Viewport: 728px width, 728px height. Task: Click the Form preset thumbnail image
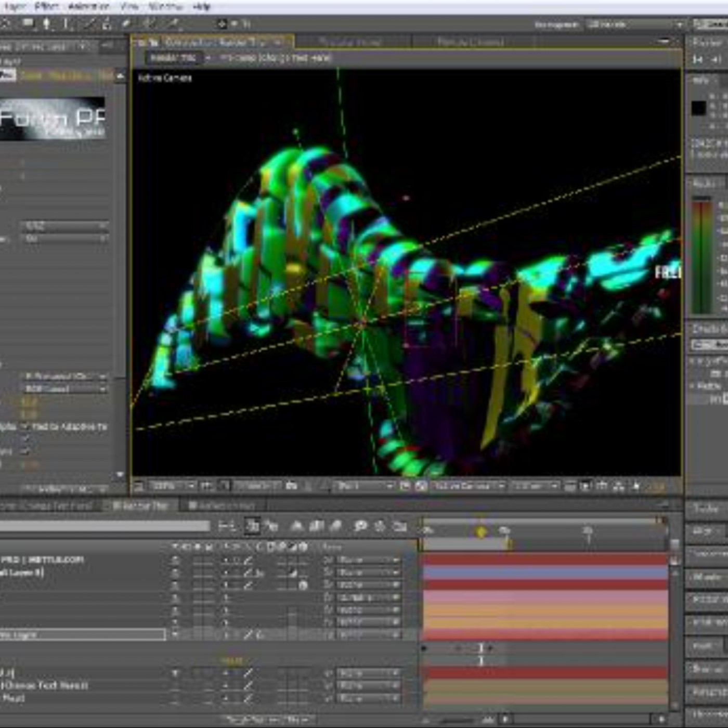(x=52, y=119)
